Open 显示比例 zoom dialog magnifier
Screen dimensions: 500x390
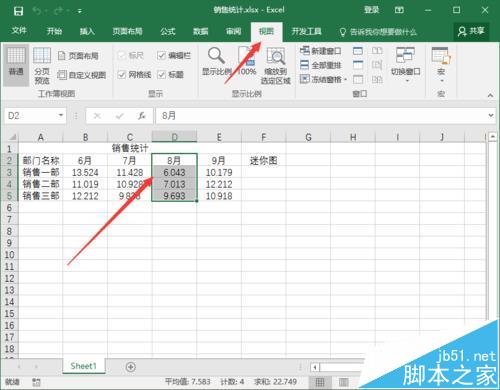[216, 62]
